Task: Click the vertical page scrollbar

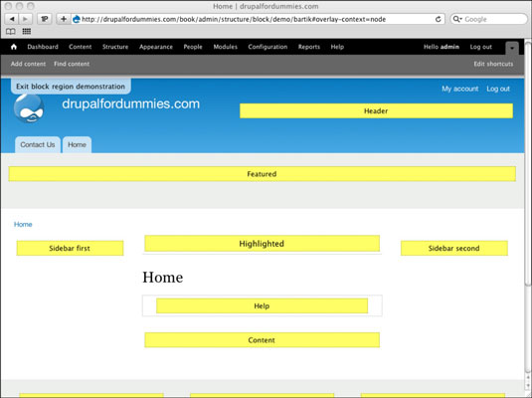Action: pyautogui.click(x=528, y=217)
